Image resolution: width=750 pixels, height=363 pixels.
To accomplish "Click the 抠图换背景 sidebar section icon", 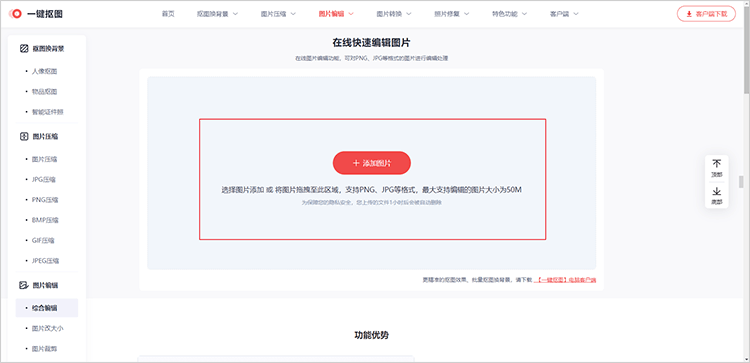I will click(24, 48).
